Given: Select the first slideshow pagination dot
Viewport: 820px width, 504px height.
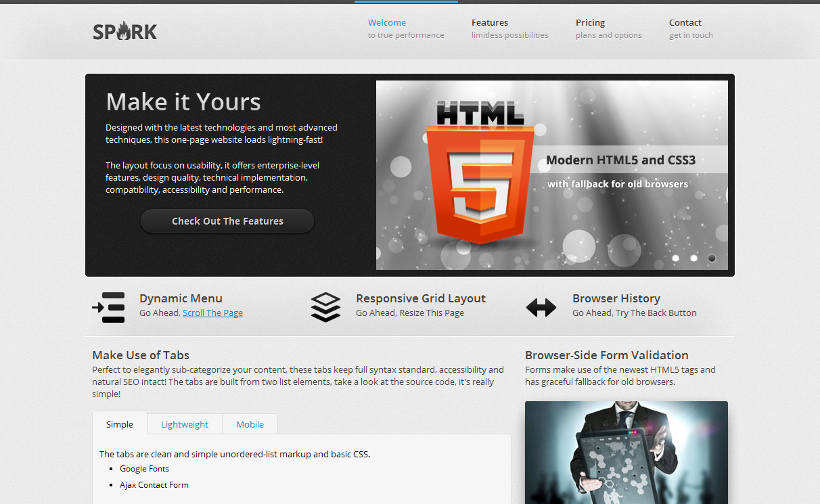Looking at the screenshot, I should 675,258.
